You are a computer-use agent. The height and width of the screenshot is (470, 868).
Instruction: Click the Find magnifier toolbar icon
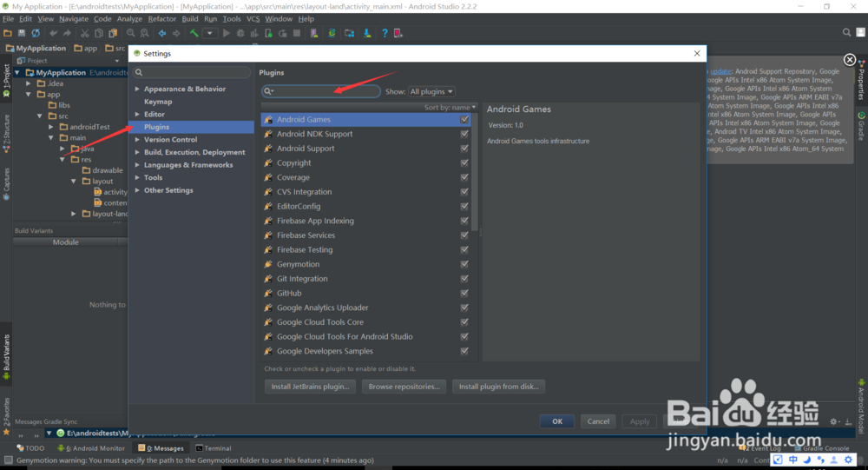point(131,33)
